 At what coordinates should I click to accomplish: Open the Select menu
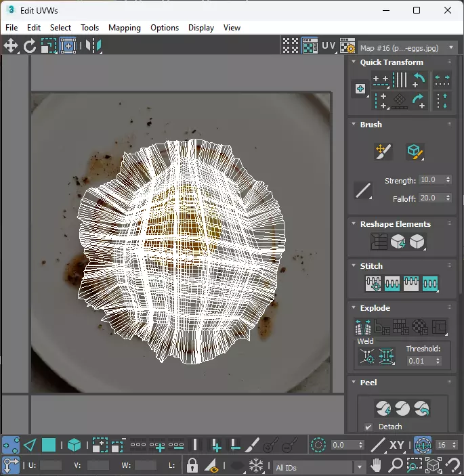[60, 28]
